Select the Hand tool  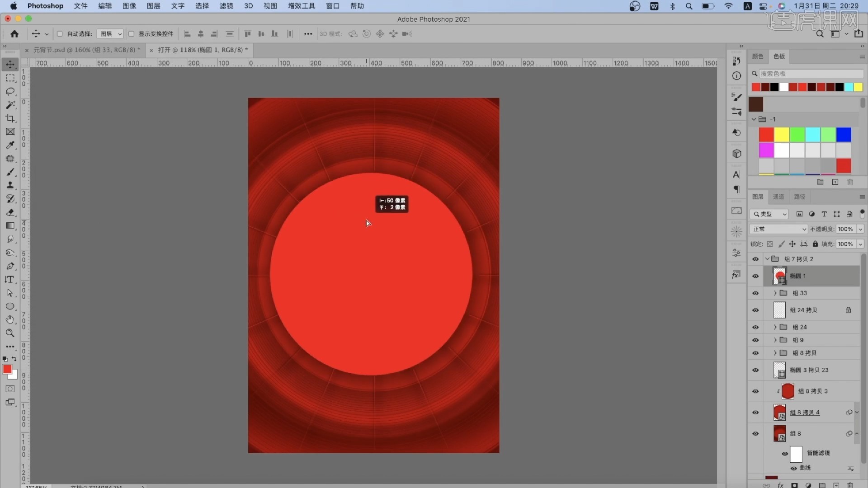(10, 319)
